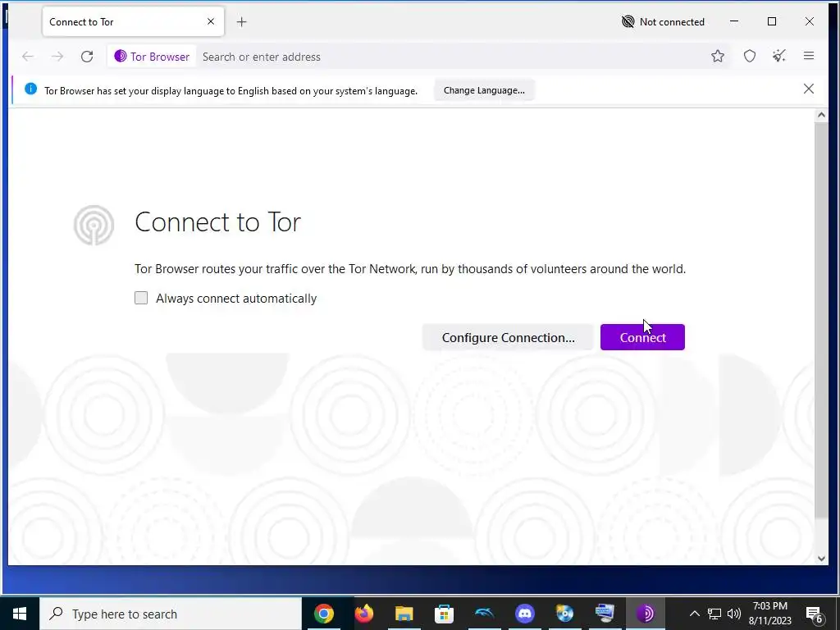Click the Tor Browser identity icon

(x=152, y=57)
